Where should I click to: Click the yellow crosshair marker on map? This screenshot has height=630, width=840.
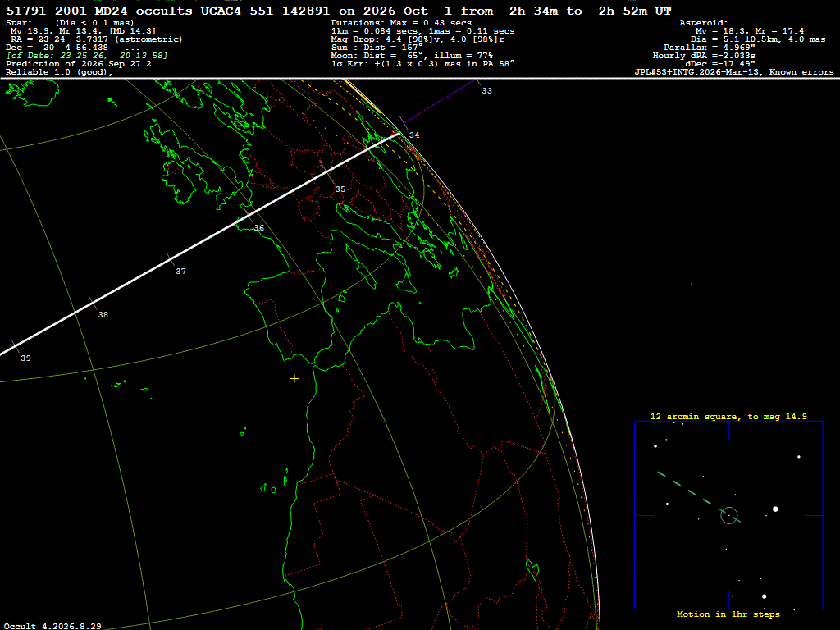coord(294,379)
